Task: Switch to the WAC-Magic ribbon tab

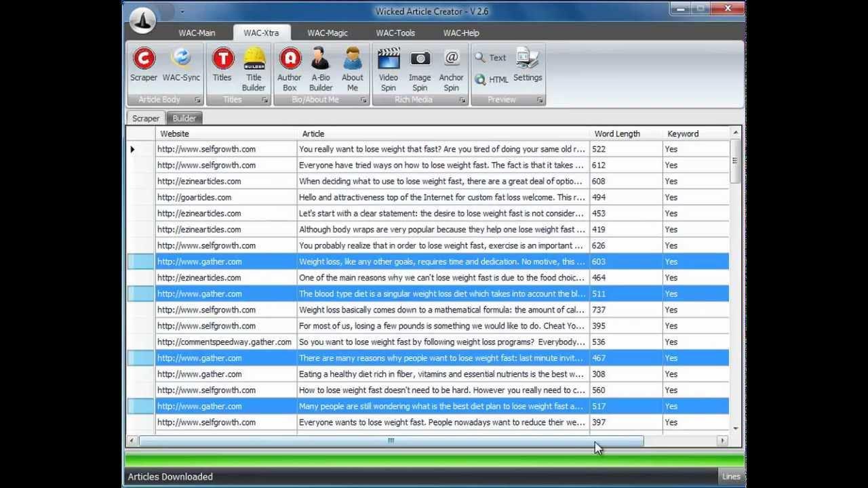Action: [328, 33]
